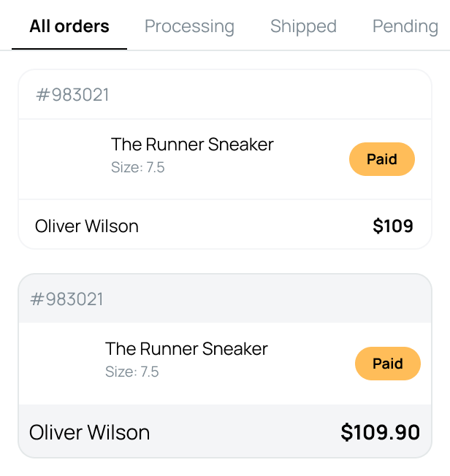This screenshot has height=476, width=450.
Task: Show the Pending orders tab
Action: click(405, 27)
